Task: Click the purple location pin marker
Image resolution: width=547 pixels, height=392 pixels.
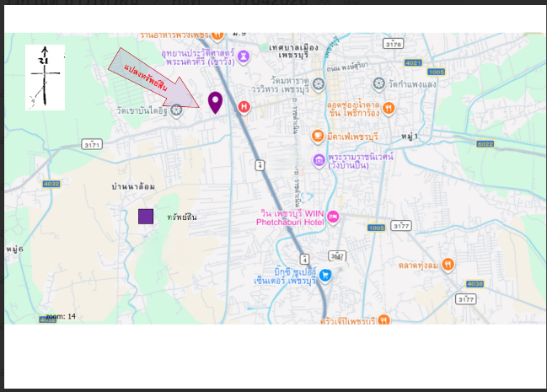Action: click(x=215, y=103)
